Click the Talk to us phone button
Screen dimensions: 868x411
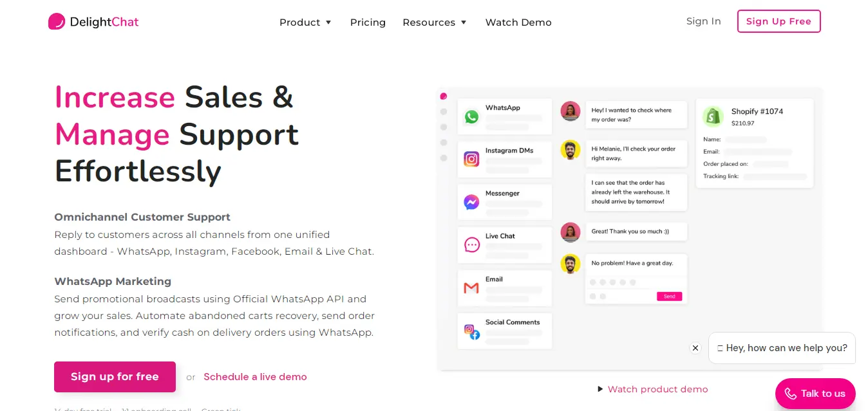815,394
